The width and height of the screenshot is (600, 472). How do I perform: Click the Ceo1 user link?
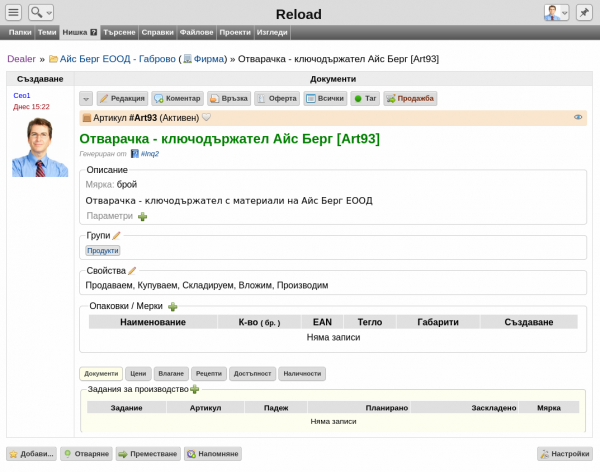pyautogui.click(x=21, y=95)
